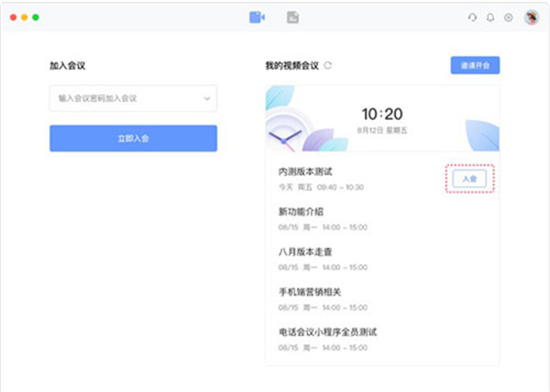This screenshot has width=550, height=392.
Task: Click the headset support icon
Action: tap(472, 17)
